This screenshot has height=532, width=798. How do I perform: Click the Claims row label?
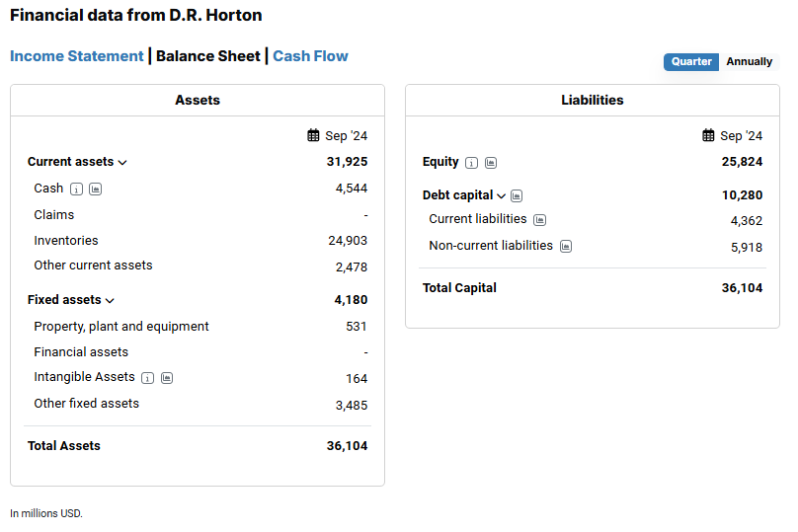pos(54,215)
